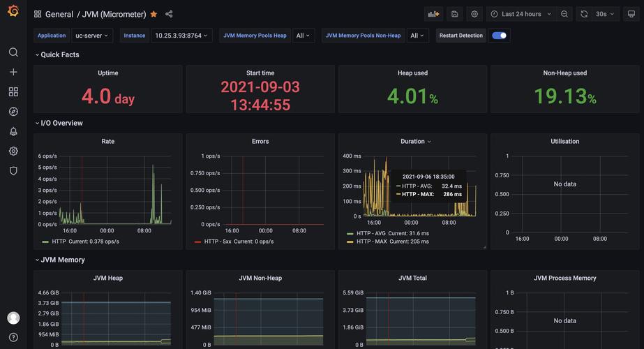Open the Utilisation panel title menu
Screen dimensions: 644x349
[x=564, y=141]
